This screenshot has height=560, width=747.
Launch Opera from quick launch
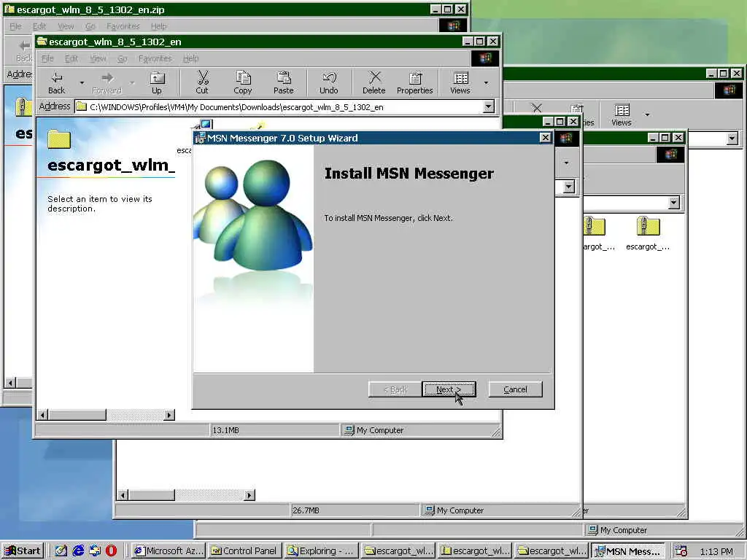click(111, 551)
